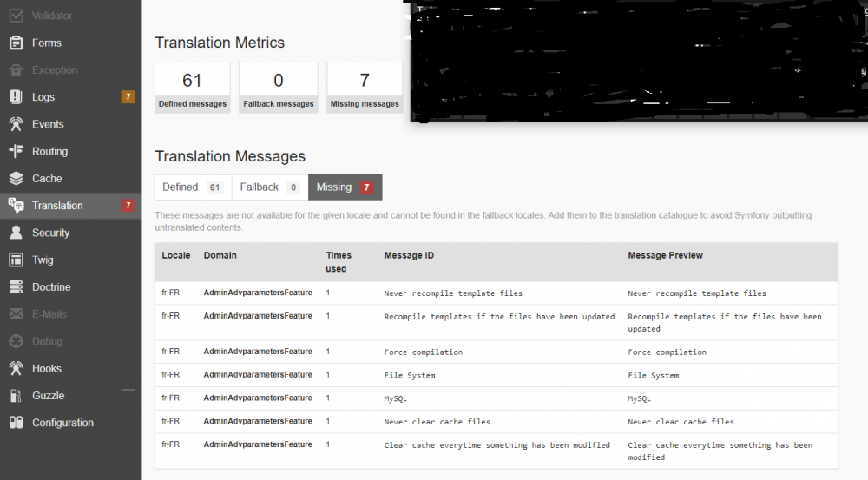Open the Logs panel label
The width and height of the screenshot is (868, 480).
pyautogui.click(x=43, y=97)
